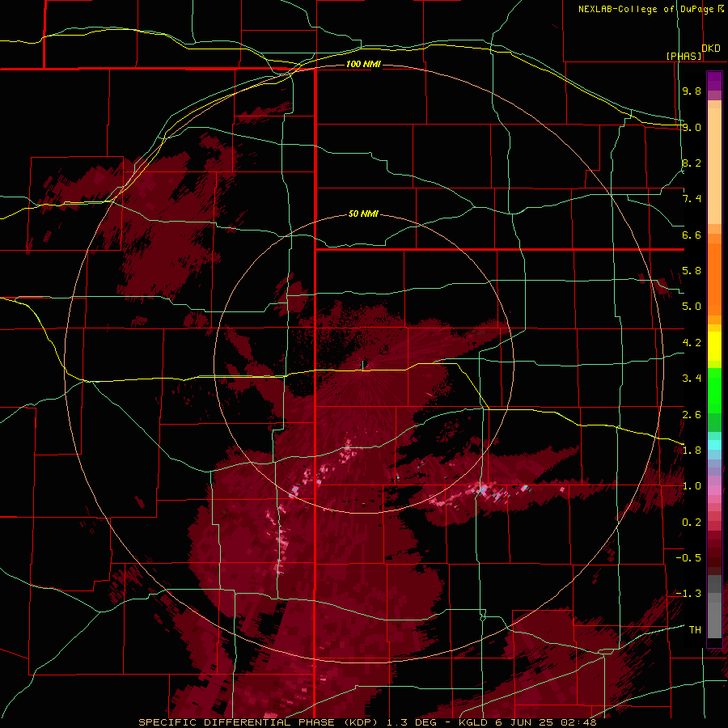
Task: Click the -0.5 scale value
Action: [688, 558]
